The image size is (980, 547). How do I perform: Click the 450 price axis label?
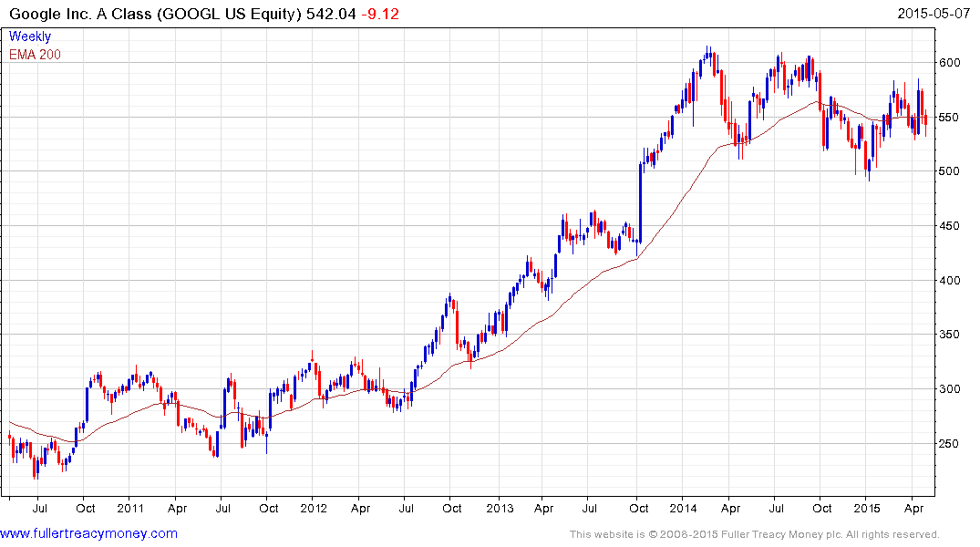949,226
